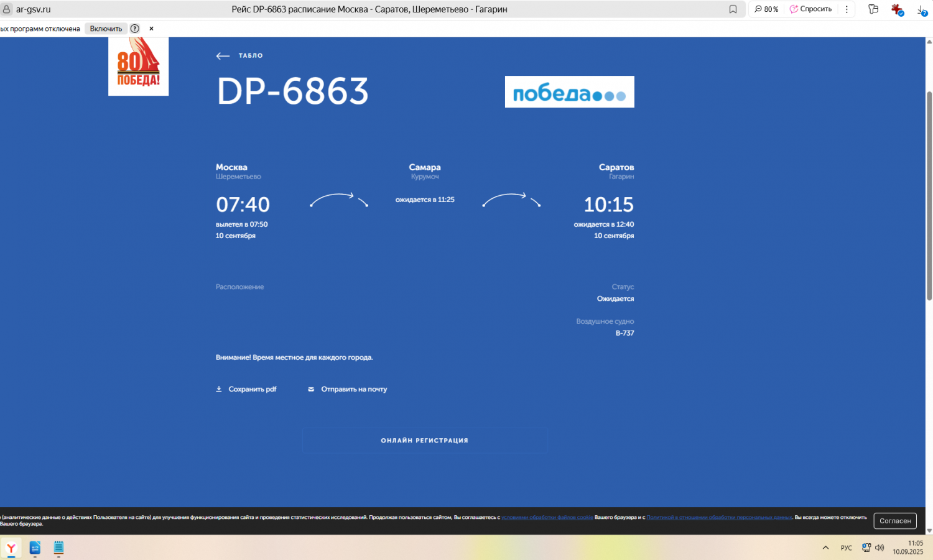Switch input language РУС indicator
The image size is (933, 560).
tap(847, 548)
